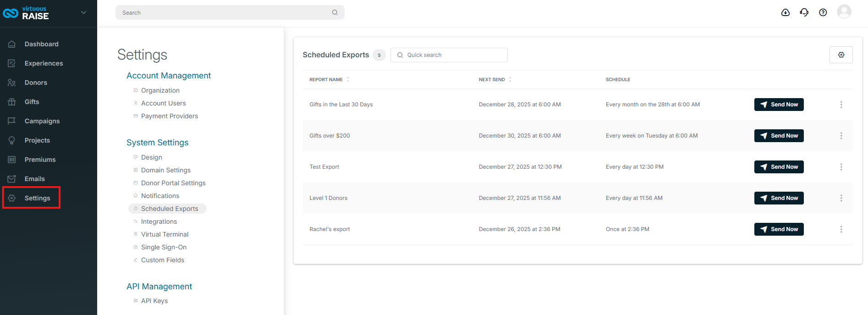Open the support headset icon
868x315 pixels.
[x=804, y=12]
